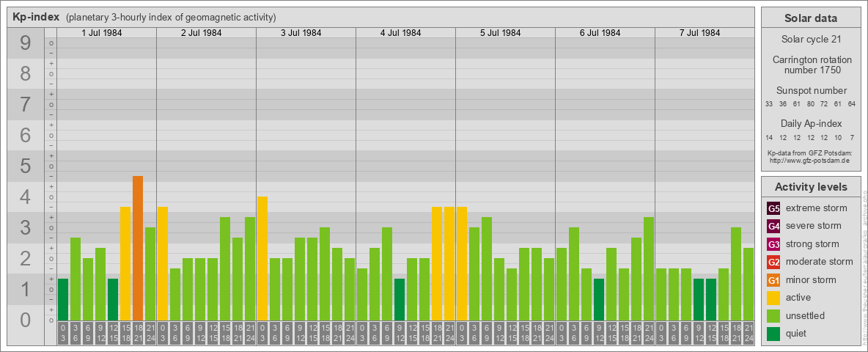The image size is (868, 352).
Task: Click the strong storm legend label
Action: 812,244
